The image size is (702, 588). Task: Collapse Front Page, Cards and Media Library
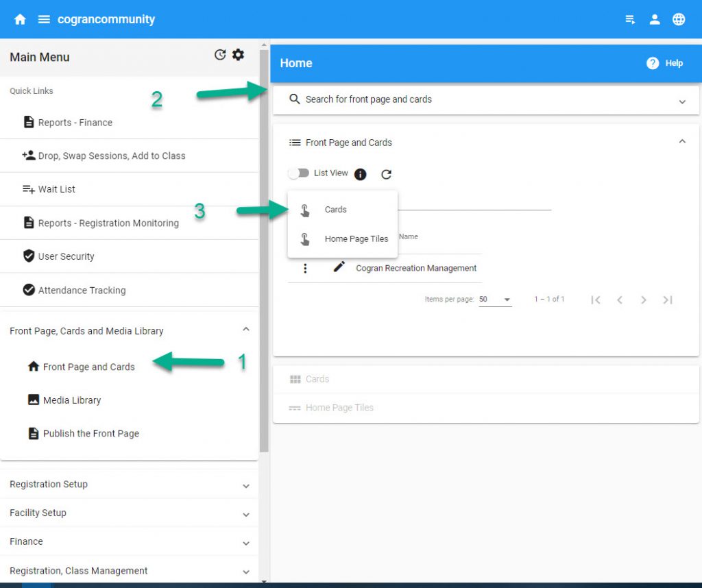click(246, 330)
